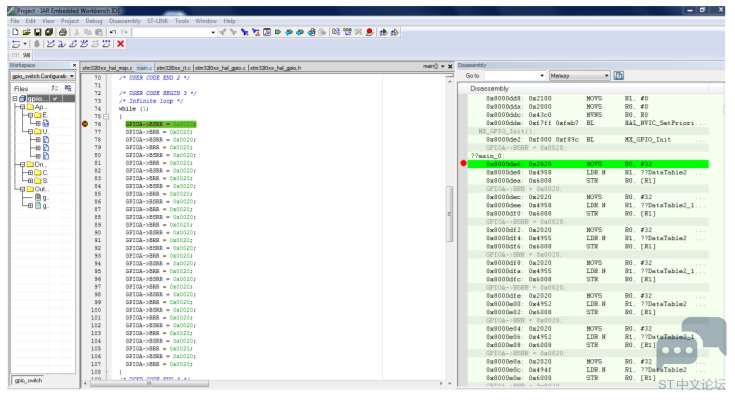The width and height of the screenshot is (735, 400).
Task: Save the current file with the floppy icon
Action: [38, 32]
